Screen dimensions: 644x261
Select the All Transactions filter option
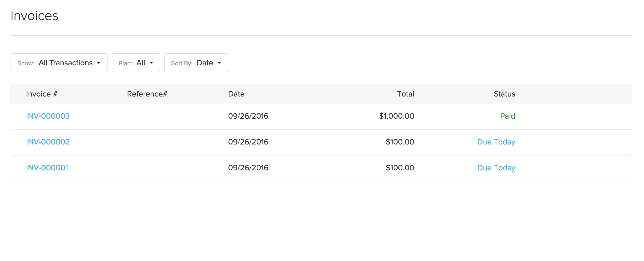pos(66,63)
